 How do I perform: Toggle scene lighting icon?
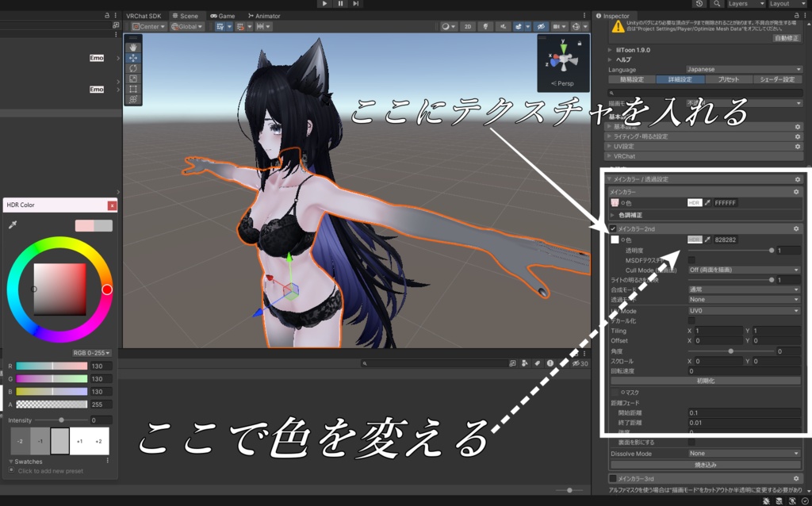click(x=485, y=26)
